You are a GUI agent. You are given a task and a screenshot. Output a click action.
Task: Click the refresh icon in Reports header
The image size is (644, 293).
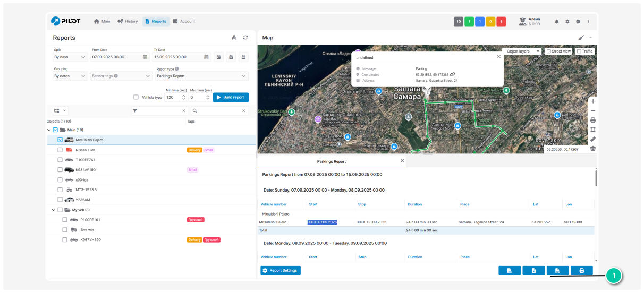[245, 38]
